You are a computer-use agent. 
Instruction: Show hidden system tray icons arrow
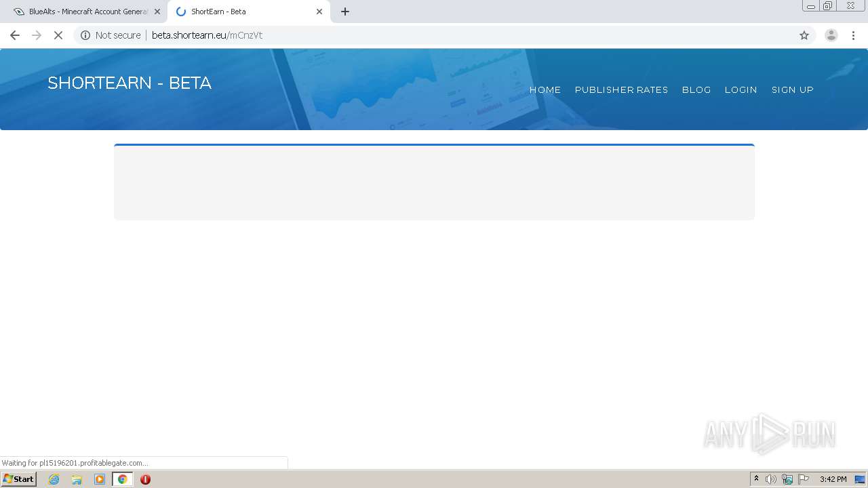coord(756,479)
